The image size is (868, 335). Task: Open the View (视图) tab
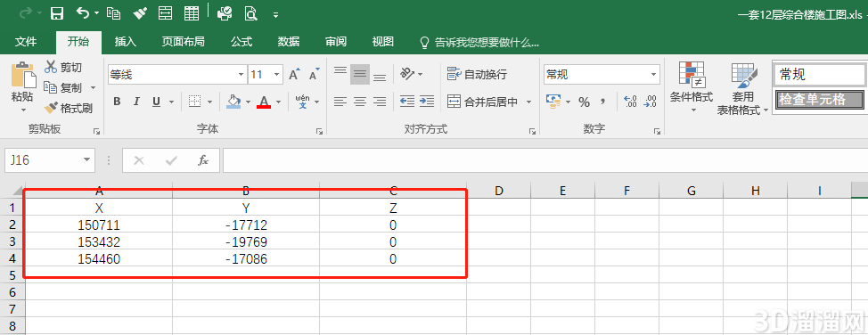[x=382, y=42]
